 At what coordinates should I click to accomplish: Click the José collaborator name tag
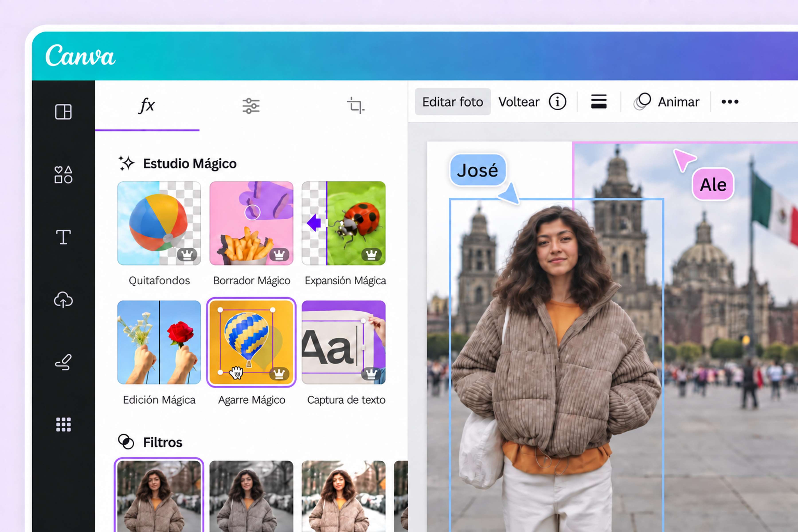point(478,170)
